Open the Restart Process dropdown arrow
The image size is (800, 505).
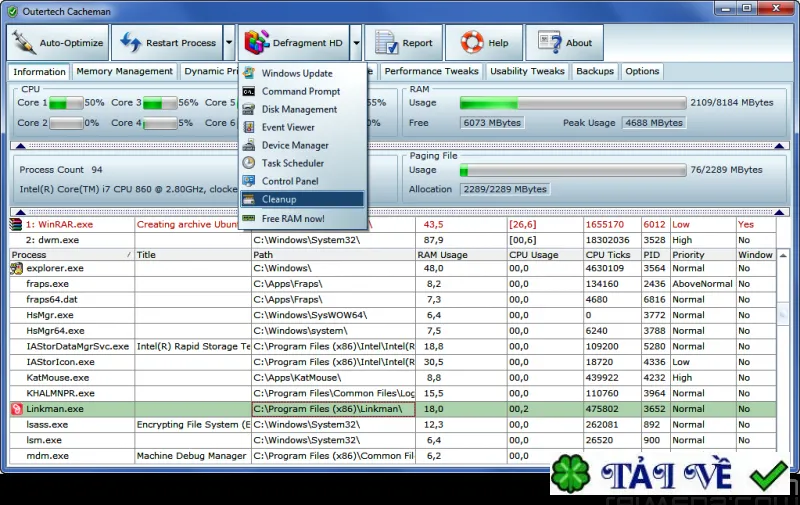(x=229, y=43)
